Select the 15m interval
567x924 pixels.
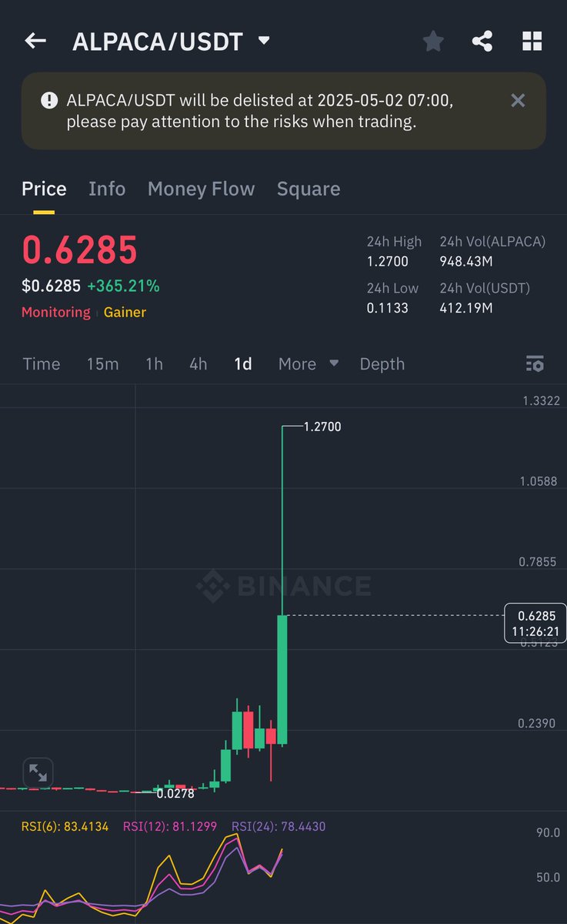click(102, 363)
